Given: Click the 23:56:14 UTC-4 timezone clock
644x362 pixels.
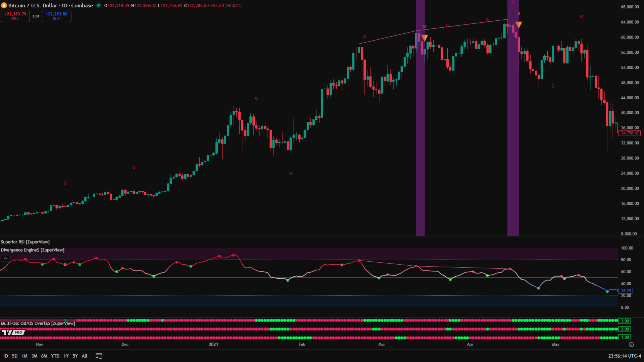Looking at the screenshot, I should click(624, 356).
